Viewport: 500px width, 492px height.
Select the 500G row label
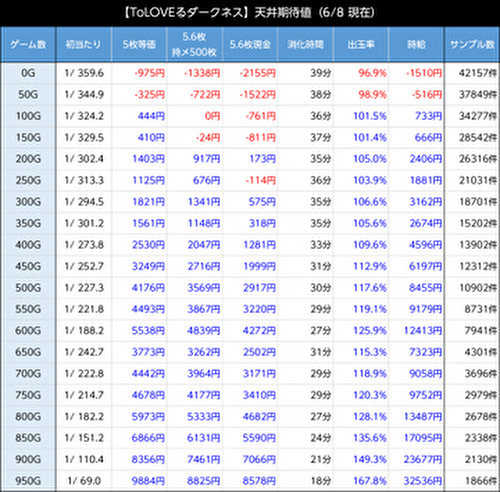click(x=28, y=288)
